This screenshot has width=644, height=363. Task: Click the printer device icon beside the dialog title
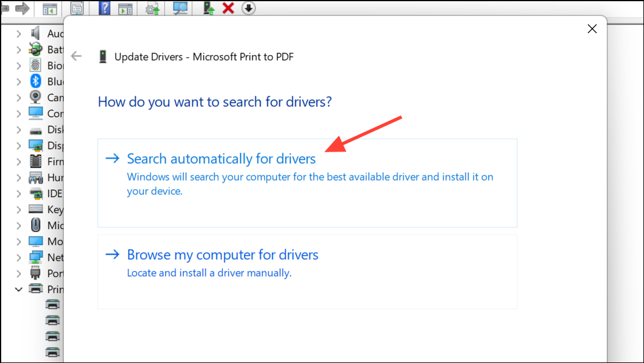103,57
